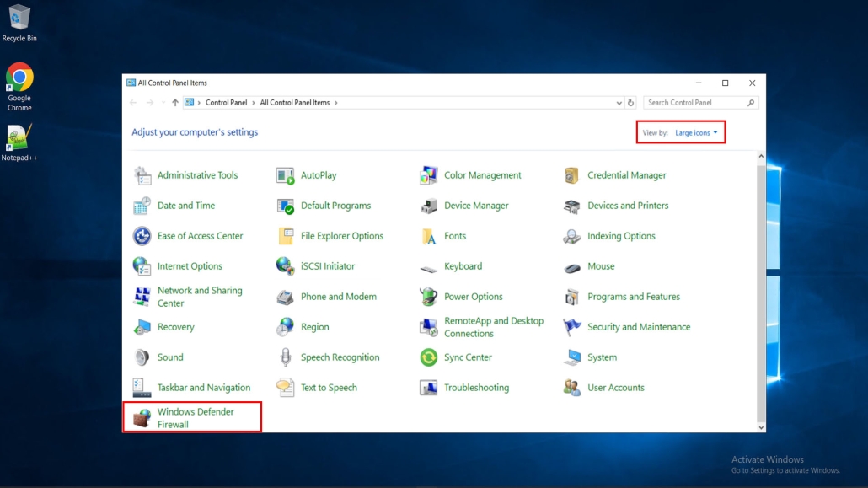Click the All Control Panel Items breadcrumb

pyautogui.click(x=295, y=103)
